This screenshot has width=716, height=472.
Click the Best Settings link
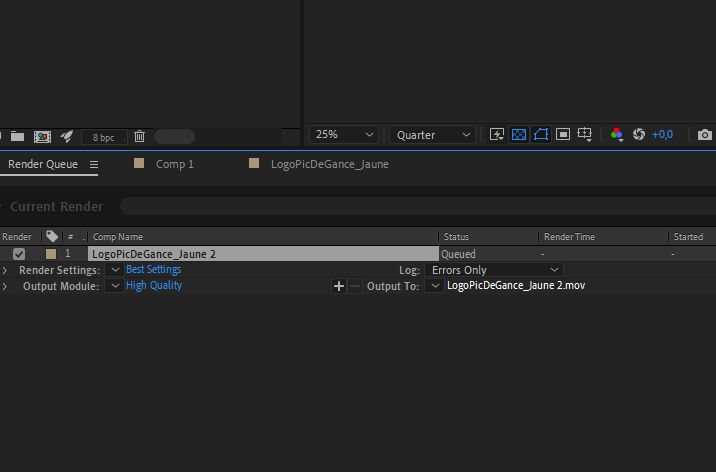click(153, 270)
